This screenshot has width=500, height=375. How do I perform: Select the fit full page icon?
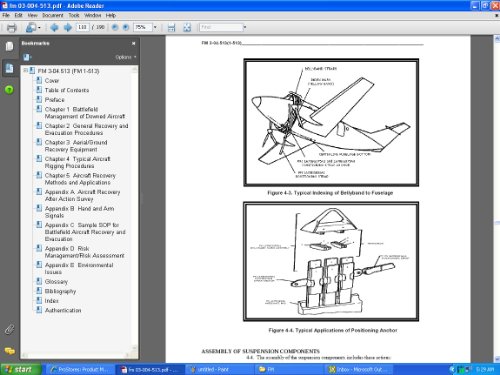click(x=187, y=28)
